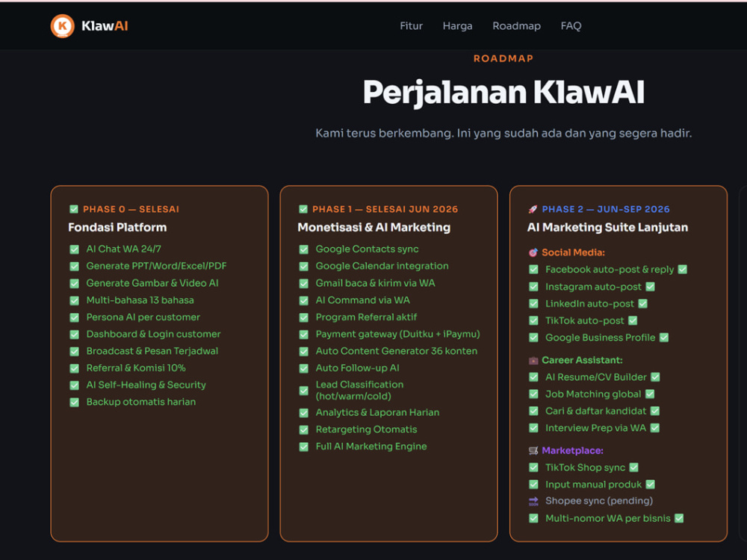Click check mark left of Auto Content Generator
This screenshot has height=560, width=747.
(303, 352)
